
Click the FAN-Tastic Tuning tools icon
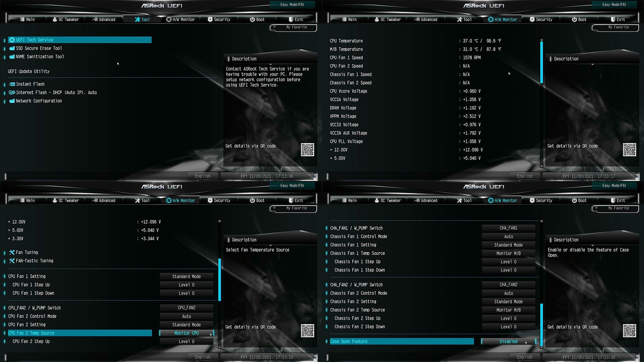tap(12, 261)
